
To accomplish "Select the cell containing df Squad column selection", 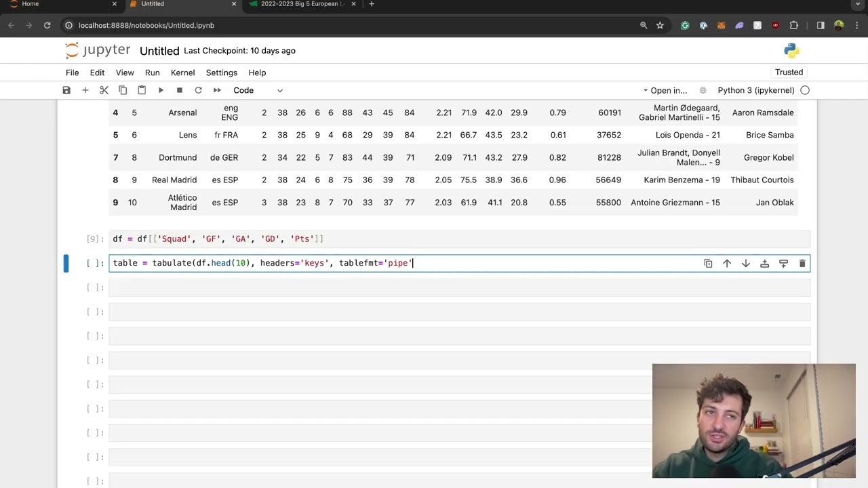I will point(460,239).
